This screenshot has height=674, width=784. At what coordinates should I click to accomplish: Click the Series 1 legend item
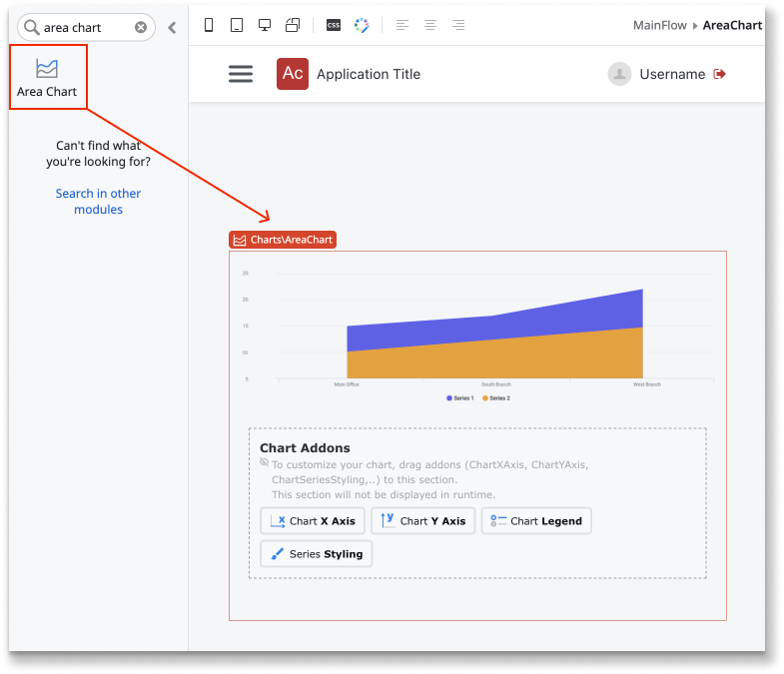[460, 398]
